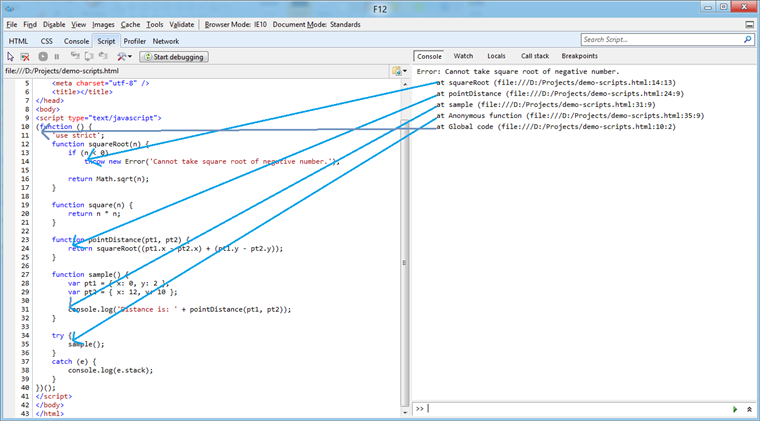Click the Continue debugging play icon
The width and height of the screenshot is (760, 421).
point(43,57)
